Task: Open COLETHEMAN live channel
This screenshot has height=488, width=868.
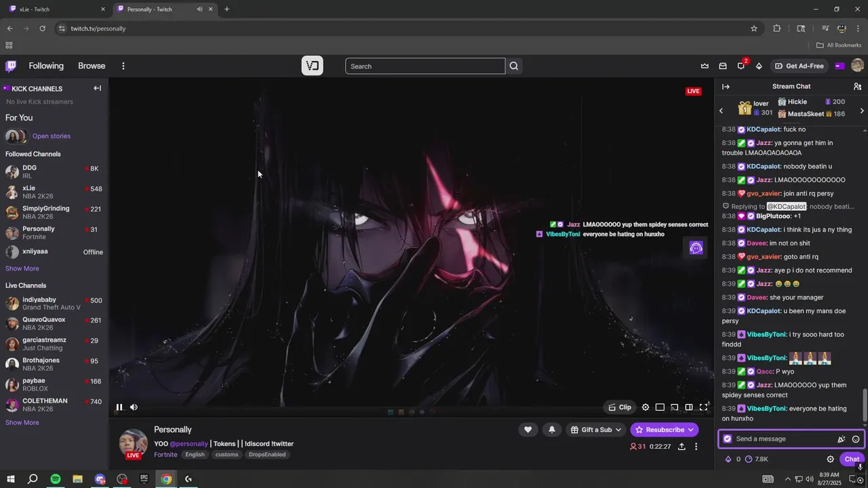Action: [x=54, y=405]
